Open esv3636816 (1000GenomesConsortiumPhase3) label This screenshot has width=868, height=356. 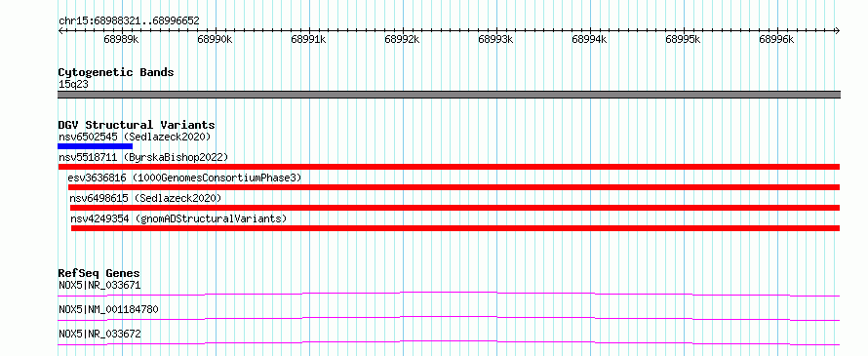tap(185, 178)
